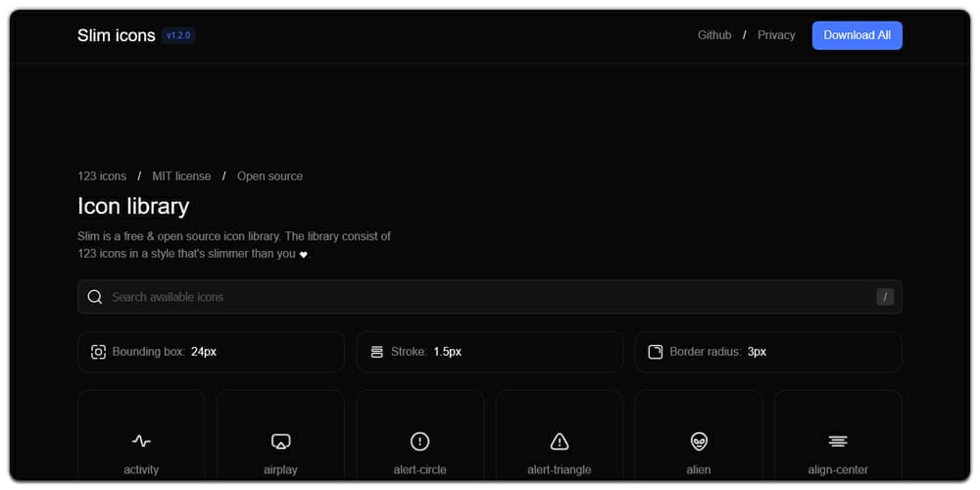Click the v1.2.0 version badge
The image size is (980, 490).
tap(179, 35)
